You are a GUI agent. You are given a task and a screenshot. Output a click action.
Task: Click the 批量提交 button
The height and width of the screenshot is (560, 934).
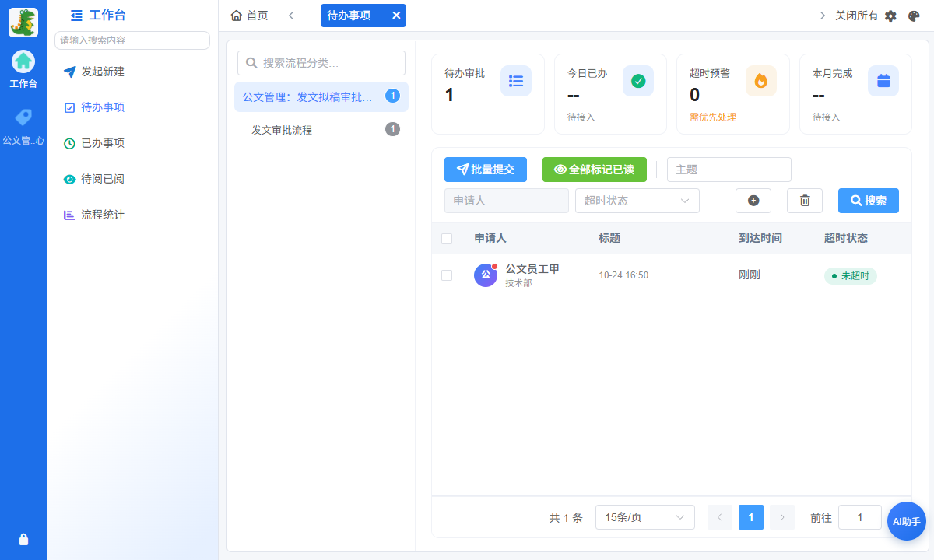tap(486, 170)
